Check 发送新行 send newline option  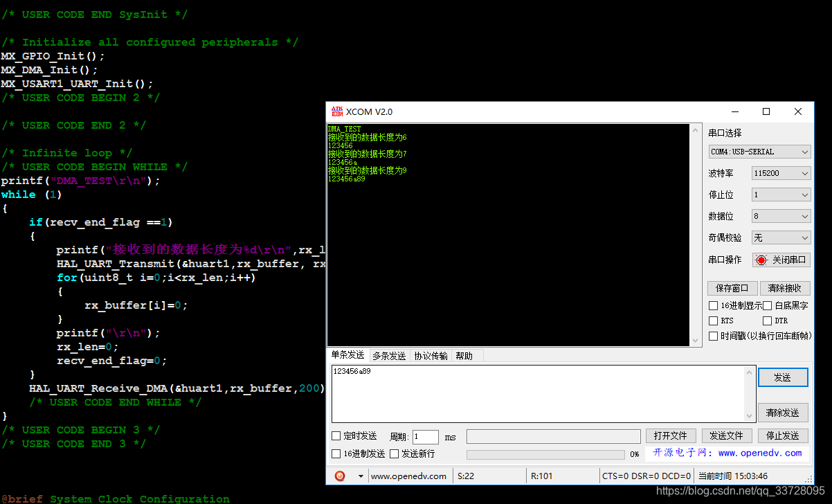(394, 454)
